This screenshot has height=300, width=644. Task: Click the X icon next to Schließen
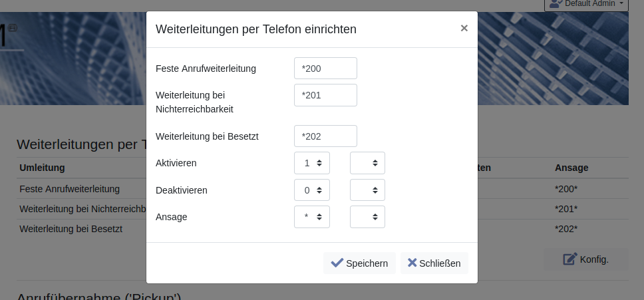(x=412, y=263)
